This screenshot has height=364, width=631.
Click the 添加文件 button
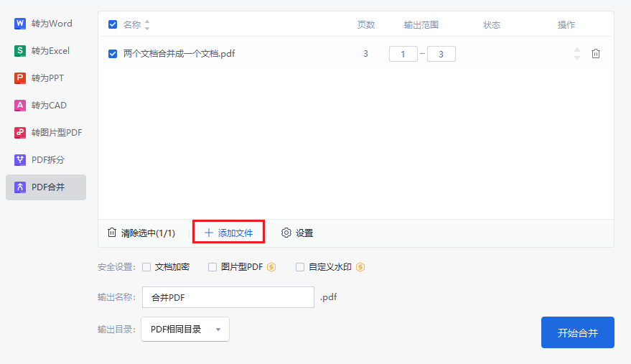228,233
